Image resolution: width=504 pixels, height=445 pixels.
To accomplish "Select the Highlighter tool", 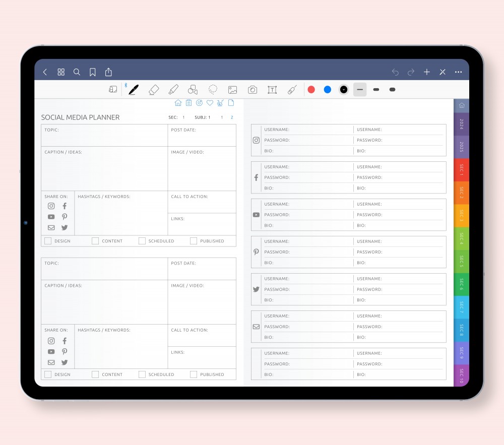I will click(173, 90).
